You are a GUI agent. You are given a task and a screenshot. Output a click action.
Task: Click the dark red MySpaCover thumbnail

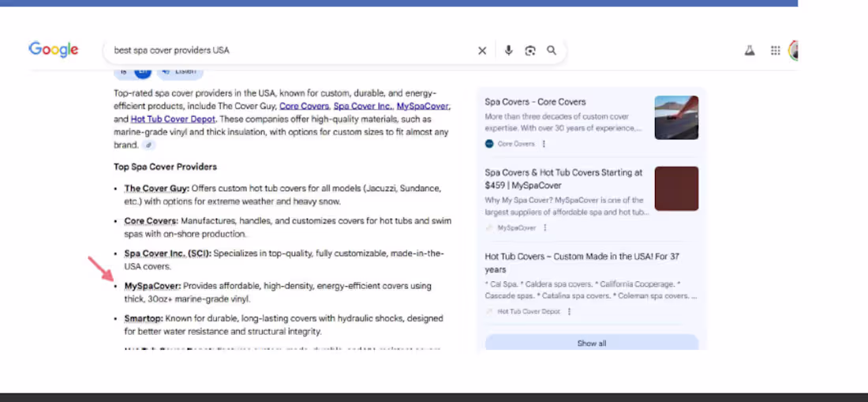pos(676,189)
